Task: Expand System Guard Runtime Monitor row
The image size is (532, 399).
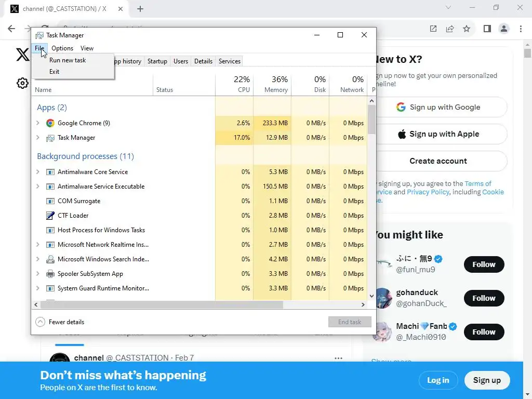Action: pyautogui.click(x=37, y=288)
